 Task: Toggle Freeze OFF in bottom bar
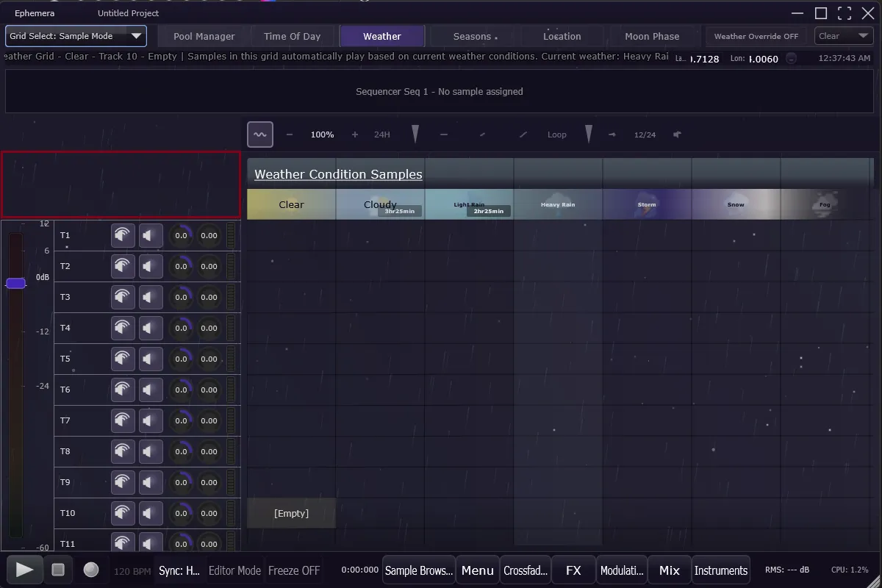tap(294, 570)
